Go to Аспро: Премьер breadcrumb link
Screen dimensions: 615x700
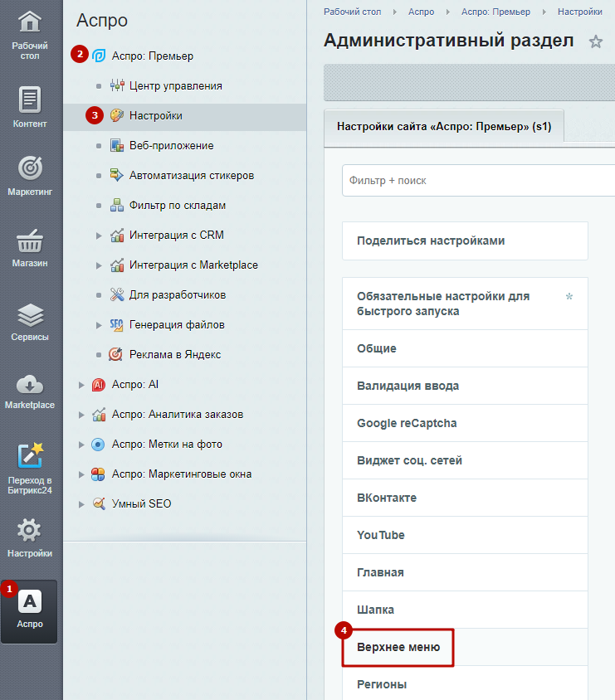pos(495,12)
